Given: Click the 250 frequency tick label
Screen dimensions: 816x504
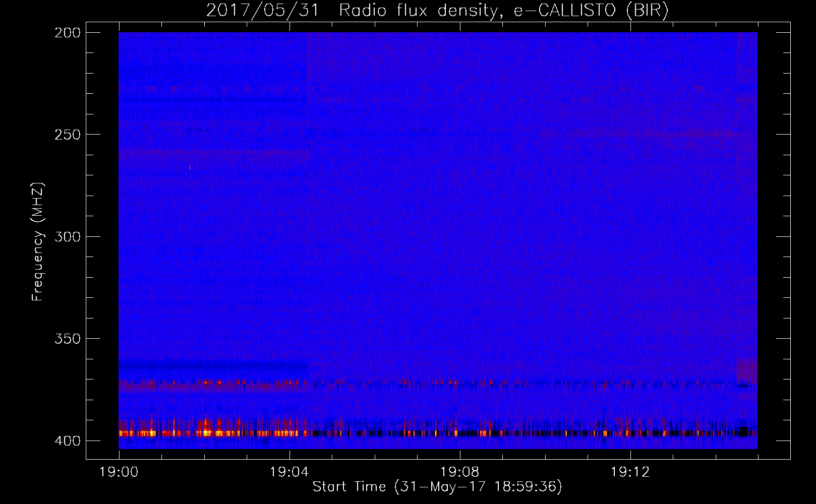Looking at the screenshot, I should click(68, 135).
